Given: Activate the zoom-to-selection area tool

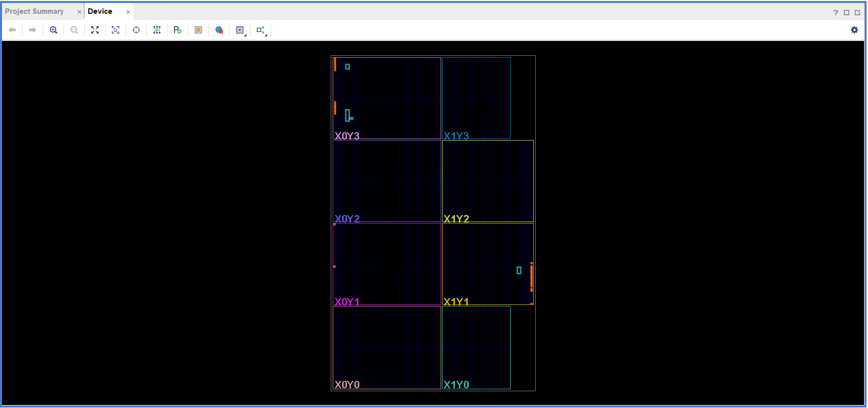Looking at the screenshot, I should tap(115, 30).
